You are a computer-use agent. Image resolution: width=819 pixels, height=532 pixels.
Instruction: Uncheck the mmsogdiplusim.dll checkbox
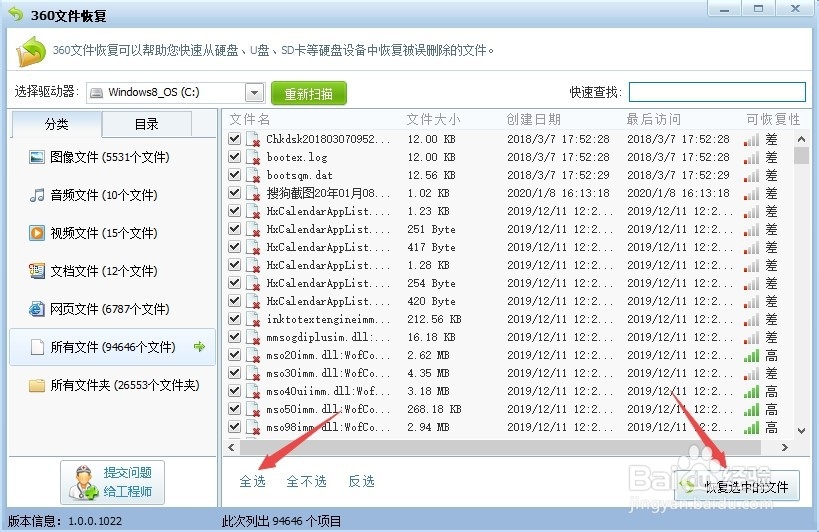235,337
